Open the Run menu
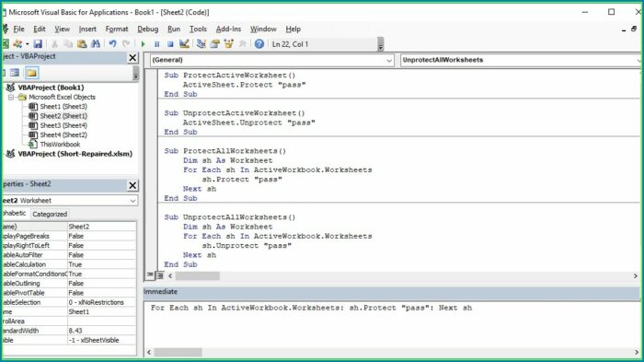The image size is (644, 362). 174,29
